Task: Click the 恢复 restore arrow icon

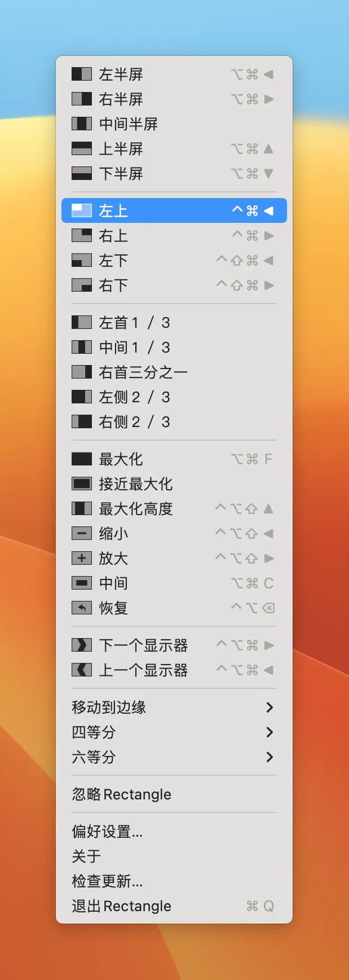Action: 81,608
